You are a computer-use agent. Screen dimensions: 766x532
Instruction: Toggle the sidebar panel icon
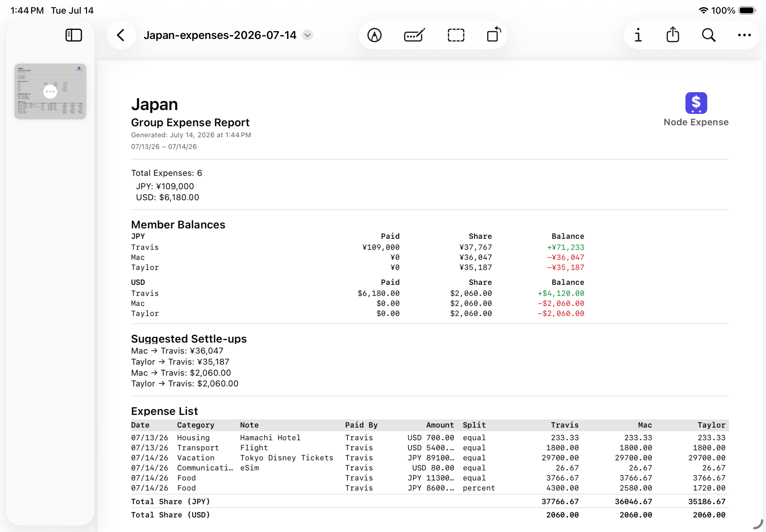[x=74, y=35]
